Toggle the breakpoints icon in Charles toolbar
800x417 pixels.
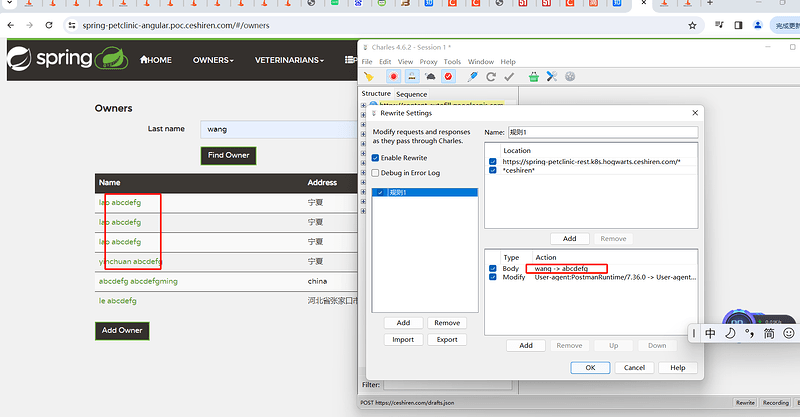click(x=448, y=77)
